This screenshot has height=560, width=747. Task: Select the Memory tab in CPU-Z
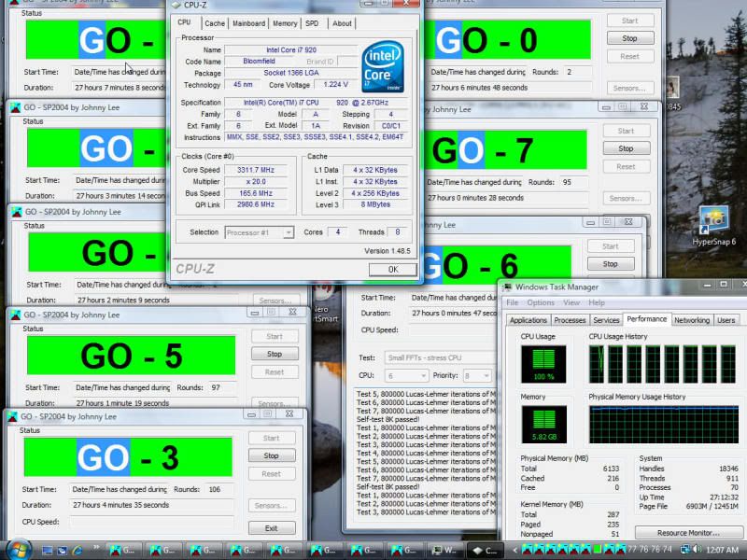pos(285,23)
